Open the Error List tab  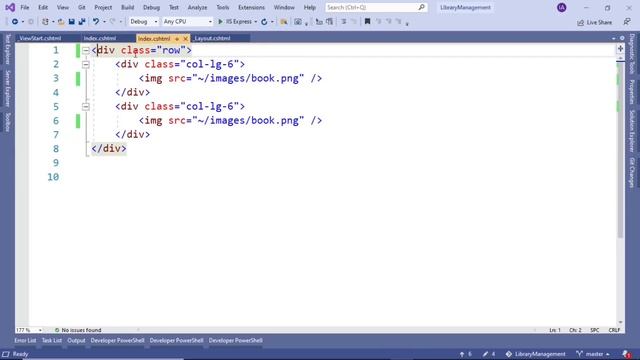click(25, 340)
